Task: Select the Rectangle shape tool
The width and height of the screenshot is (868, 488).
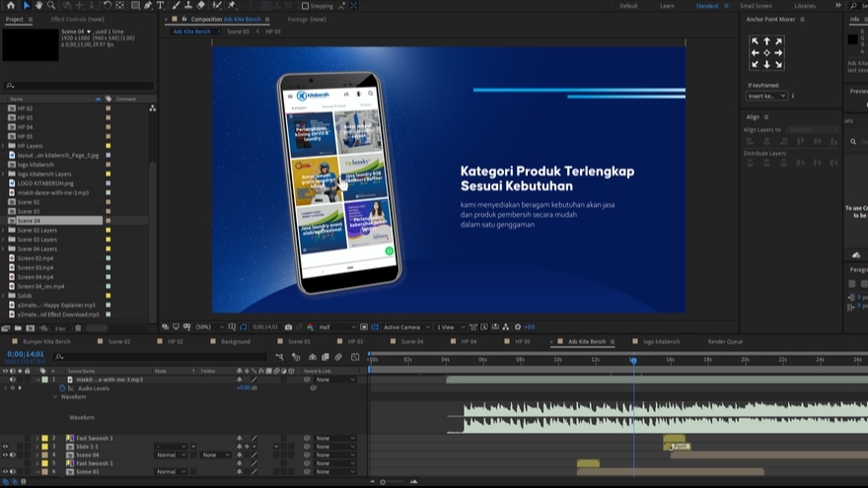Action: pos(135,6)
